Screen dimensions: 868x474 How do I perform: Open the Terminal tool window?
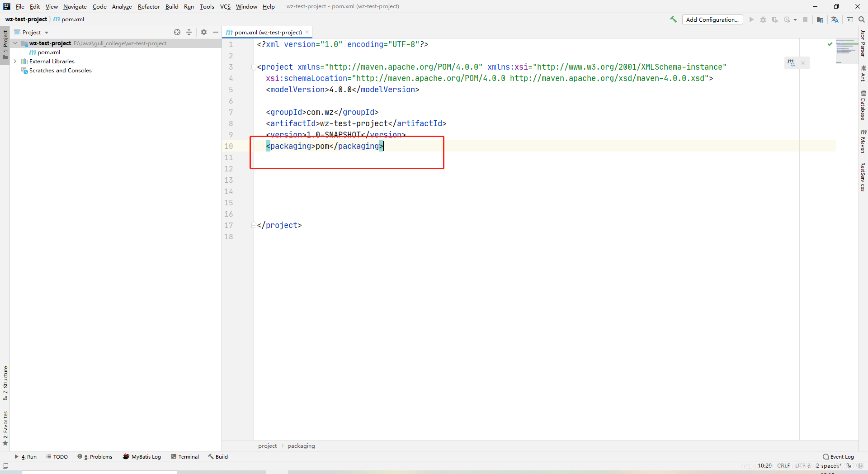[185, 457]
